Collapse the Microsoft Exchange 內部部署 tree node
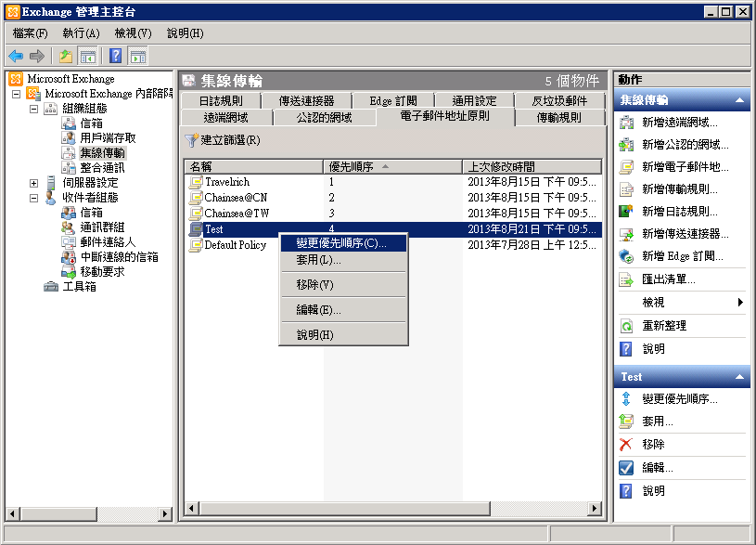The height and width of the screenshot is (545, 756). [x=16, y=94]
